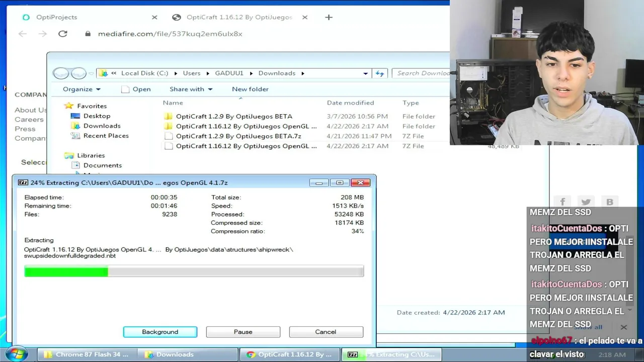Viewport: 644px width, 362px height.
Task: Click Explorer forward navigation button
Action: pyautogui.click(x=78, y=73)
